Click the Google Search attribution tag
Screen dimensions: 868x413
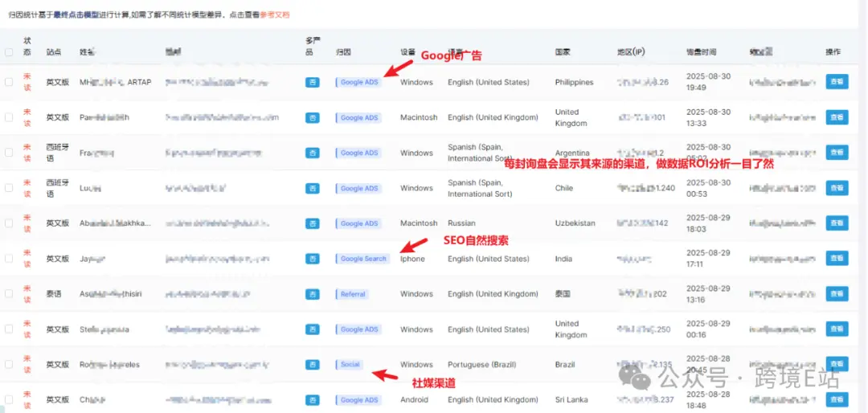pos(362,259)
